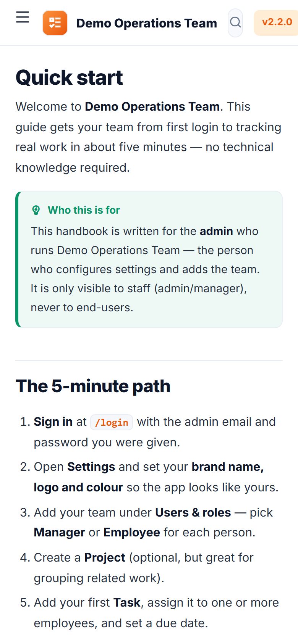
Task: Click the bold admin word in callout
Action: tap(216, 231)
